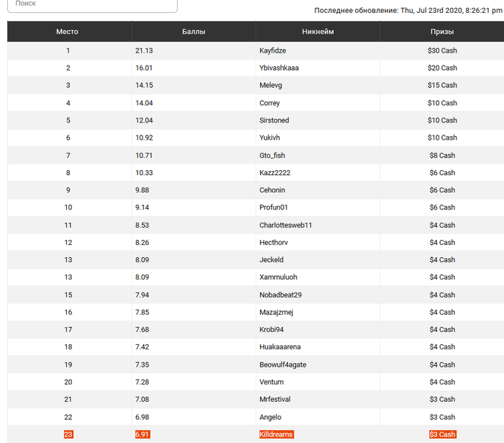Image resolution: width=504 pixels, height=443 pixels.
Task: Click the Nobadbeat29 nickname
Action: (281, 295)
